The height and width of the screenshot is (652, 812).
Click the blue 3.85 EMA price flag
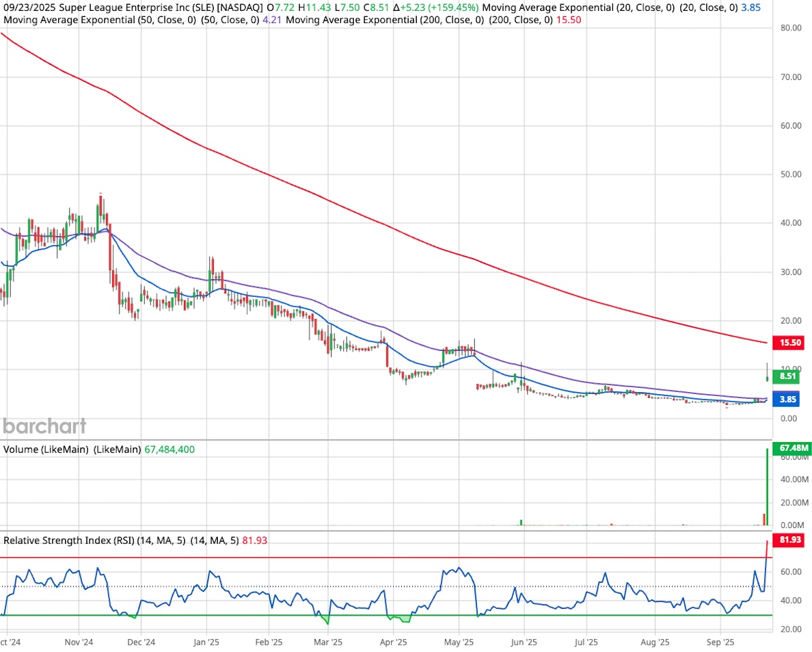pyautogui.click(x=787, y=399)
